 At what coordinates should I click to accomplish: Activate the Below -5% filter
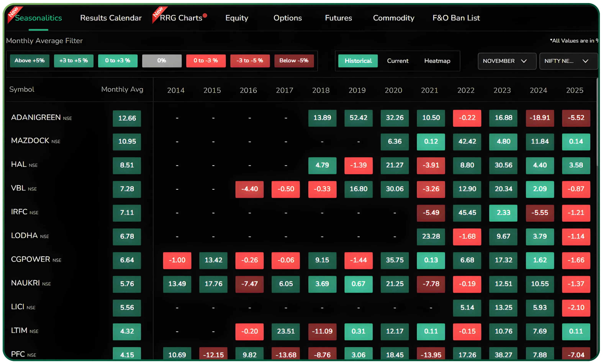click(x=294, y=60)
